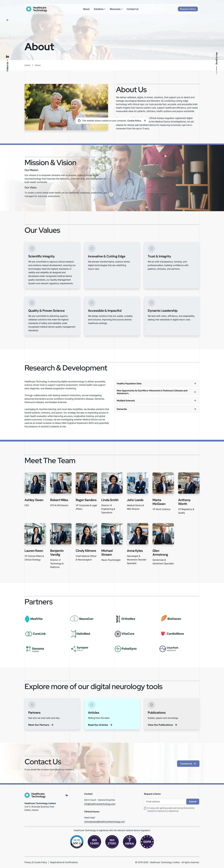Click Glen Armstrong's team photo

tap(163, 534)
